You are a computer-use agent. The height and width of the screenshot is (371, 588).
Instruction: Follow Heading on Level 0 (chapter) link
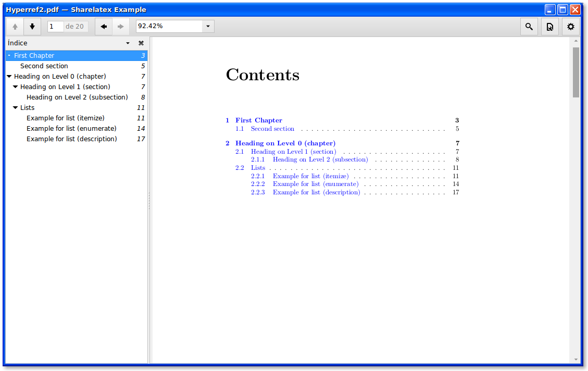(285, 143)
